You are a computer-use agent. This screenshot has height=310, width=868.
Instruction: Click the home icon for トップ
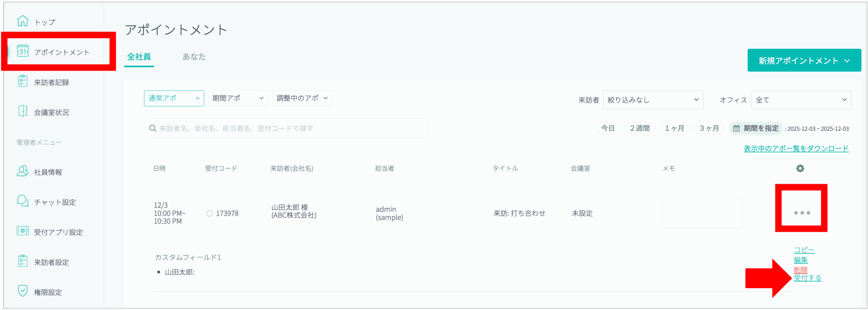pos(23,21)
